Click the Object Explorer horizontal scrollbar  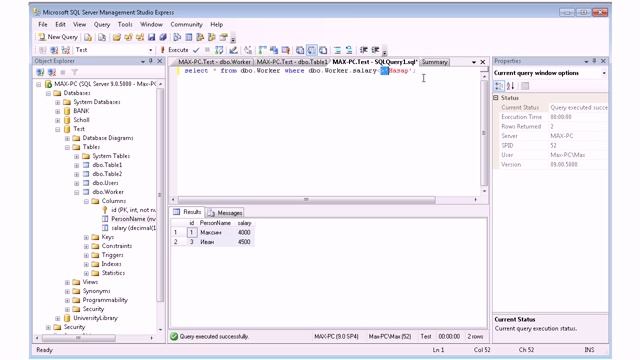click(x=78, y=338)
